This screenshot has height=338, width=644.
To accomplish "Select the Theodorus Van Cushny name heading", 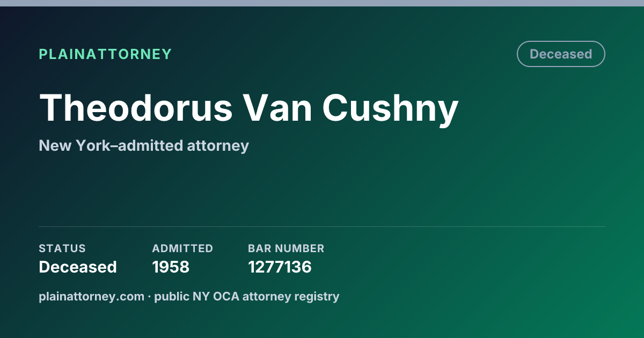I will pos(248,108).
